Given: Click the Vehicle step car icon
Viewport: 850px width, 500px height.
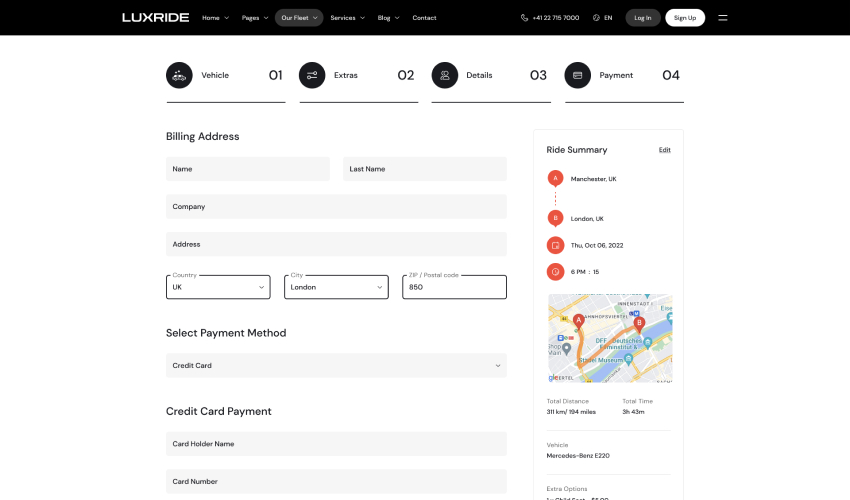Looking at the screenshot, I should pyautogui.click(x=179, y=75).
